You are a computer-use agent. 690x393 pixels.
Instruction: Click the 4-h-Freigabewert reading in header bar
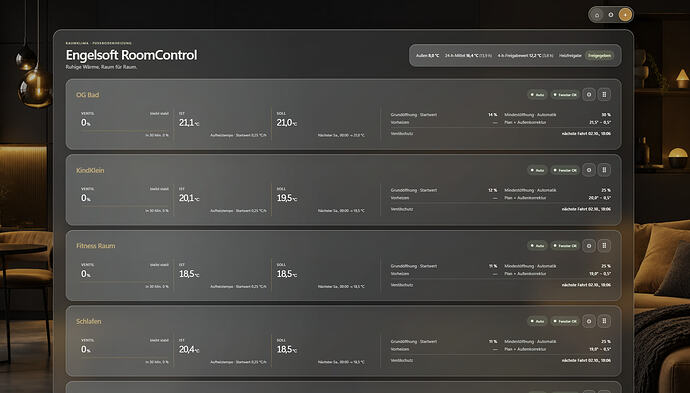pos(525,56)
